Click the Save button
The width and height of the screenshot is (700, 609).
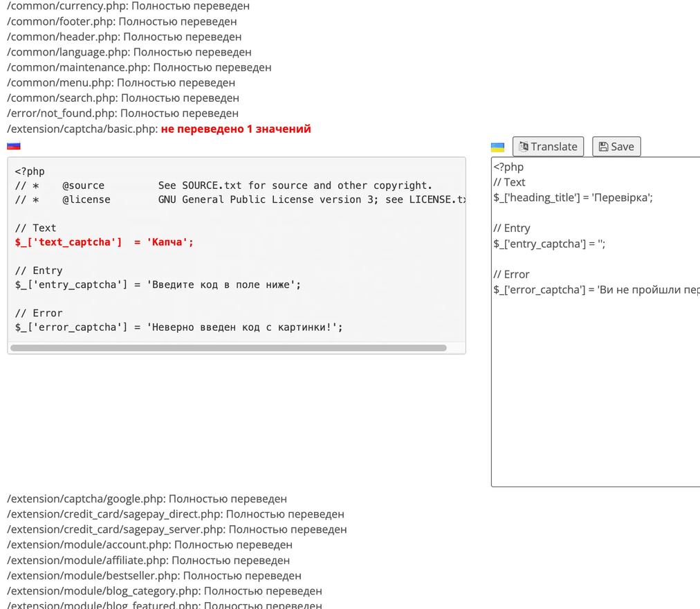(x=616, y=147)
